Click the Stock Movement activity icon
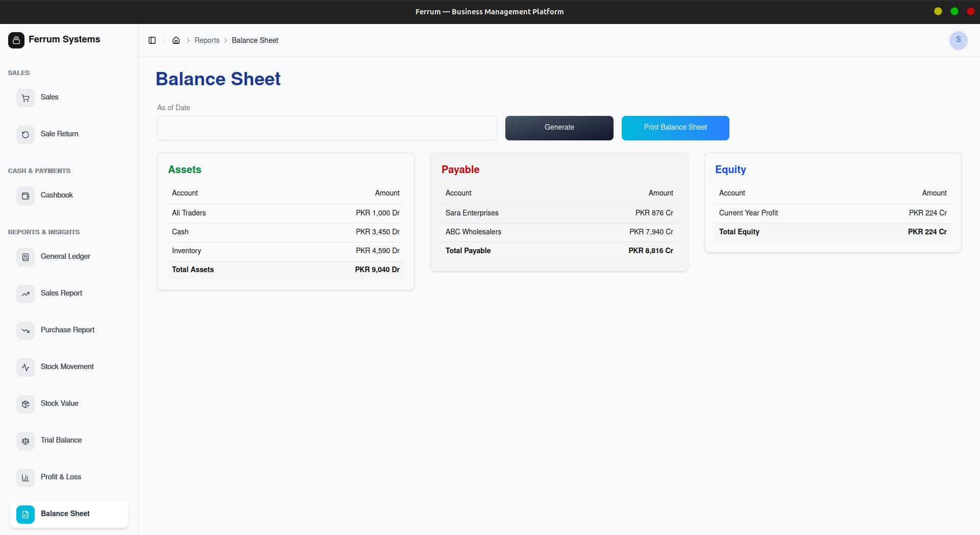Viewport: 980px width, 535px height. 26,367
